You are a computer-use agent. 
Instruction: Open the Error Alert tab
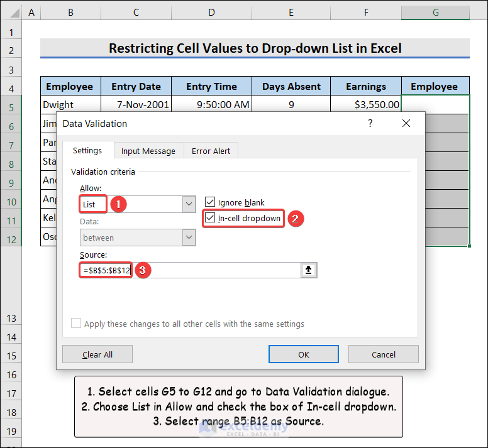point(211,151)
